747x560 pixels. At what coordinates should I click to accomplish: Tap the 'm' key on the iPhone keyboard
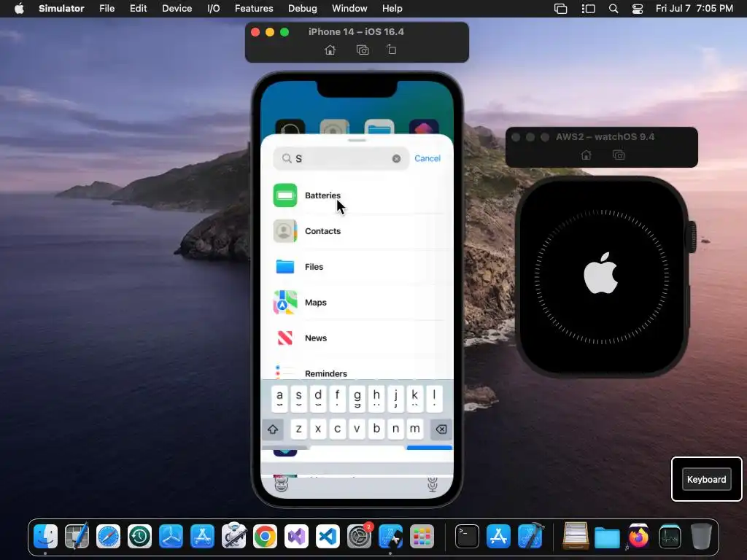[415, 429]
